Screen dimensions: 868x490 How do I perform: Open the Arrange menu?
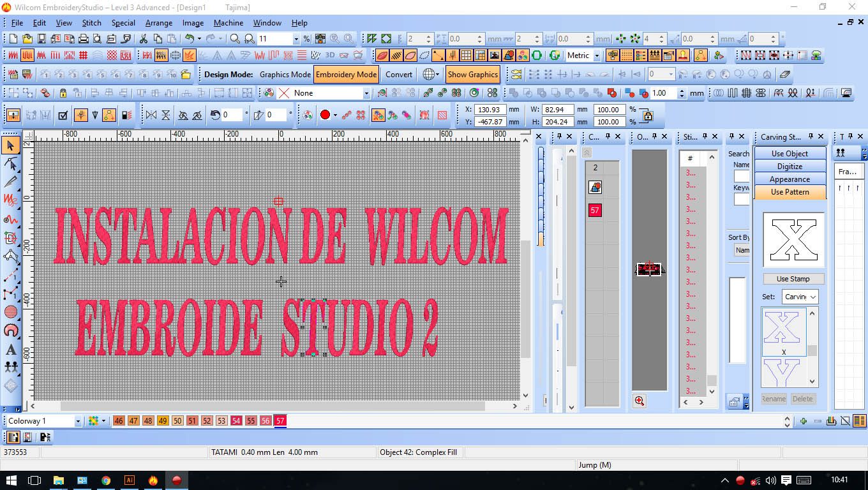click(x=159, y=22)
